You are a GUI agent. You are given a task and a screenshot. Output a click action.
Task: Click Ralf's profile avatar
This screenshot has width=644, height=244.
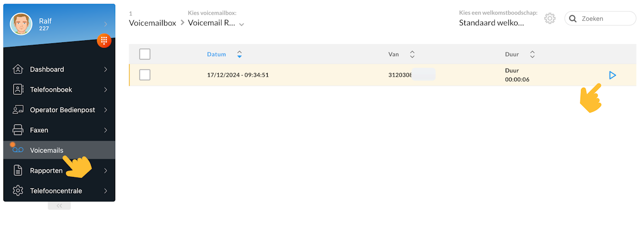pyautogui.click(x=21, y=24)
